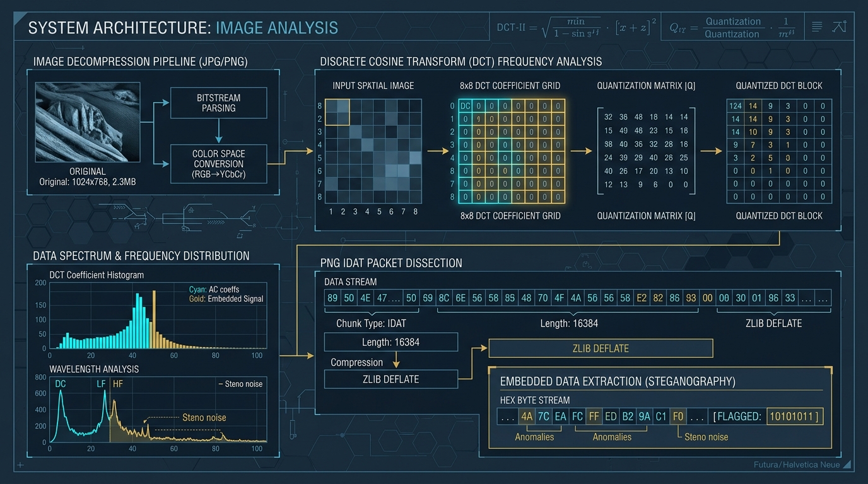Select byte B2 in the hex byte stream
Screen dimensions: 868x484
tap(628, 417)
